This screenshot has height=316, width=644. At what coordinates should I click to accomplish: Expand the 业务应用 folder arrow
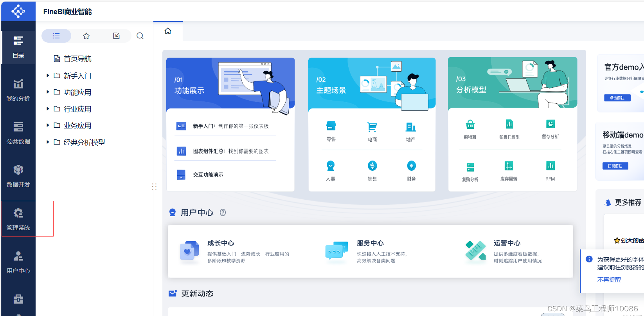[x=48, y=125]
